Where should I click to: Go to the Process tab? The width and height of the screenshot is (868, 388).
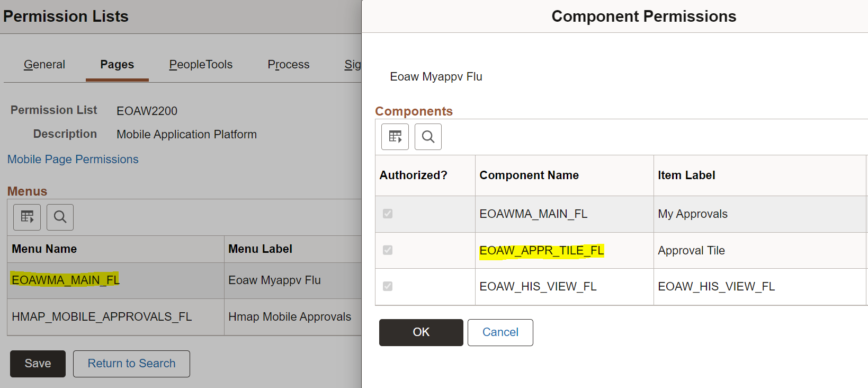(289, 65)
